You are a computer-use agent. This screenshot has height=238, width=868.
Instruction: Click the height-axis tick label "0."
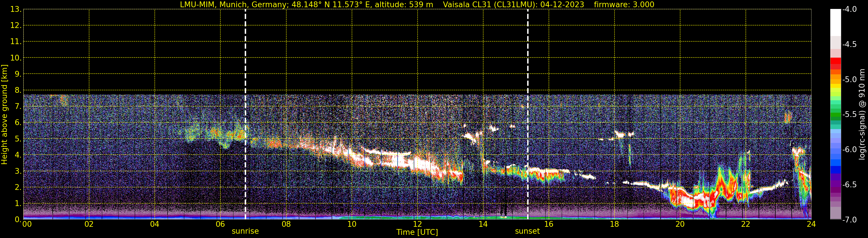coord(18,220)
